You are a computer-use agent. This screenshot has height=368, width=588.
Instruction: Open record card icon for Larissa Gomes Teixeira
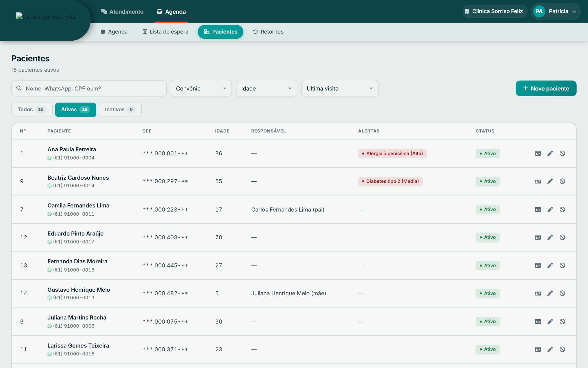tap(538, 349)
